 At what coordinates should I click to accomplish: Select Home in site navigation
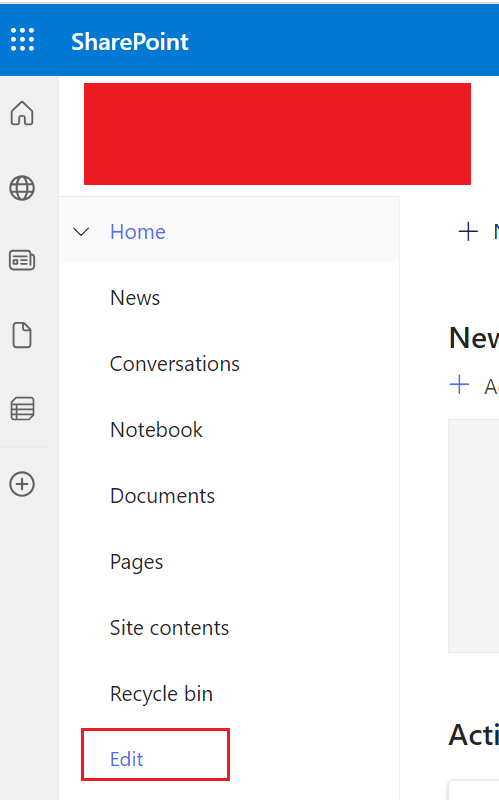138,232
